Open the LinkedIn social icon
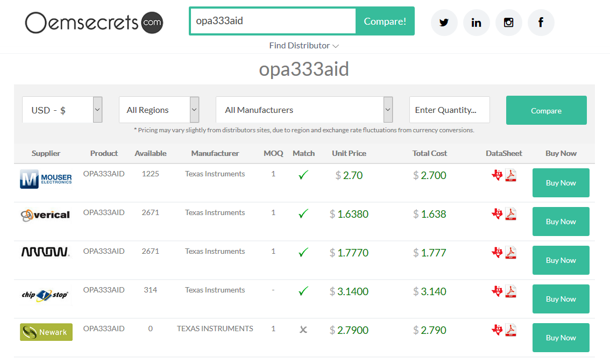The width and height of the screenshot is (610, 364). click(x=476, y=23)
